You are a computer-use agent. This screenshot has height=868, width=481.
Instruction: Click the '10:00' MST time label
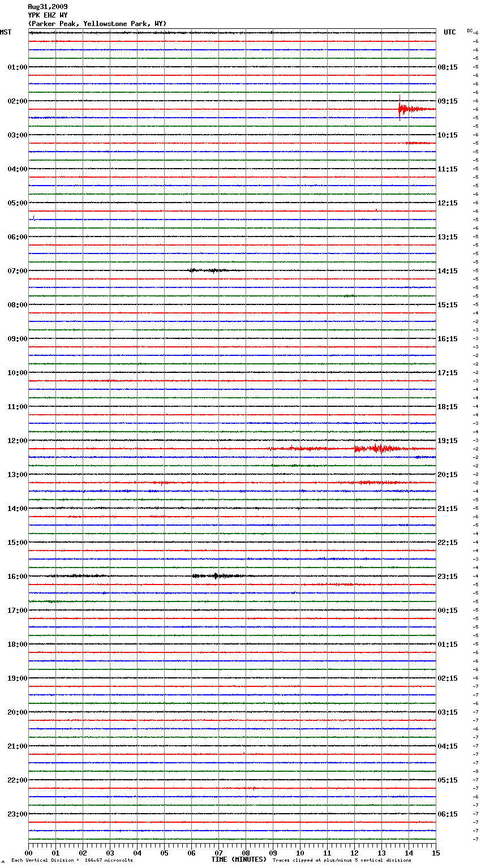click(x=18, y=373)
